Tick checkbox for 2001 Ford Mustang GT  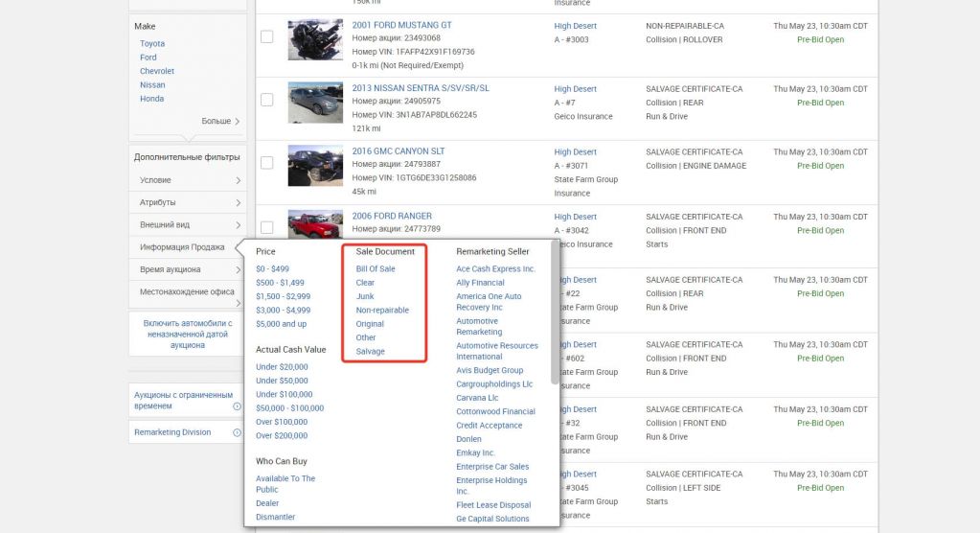coord(267,37)
